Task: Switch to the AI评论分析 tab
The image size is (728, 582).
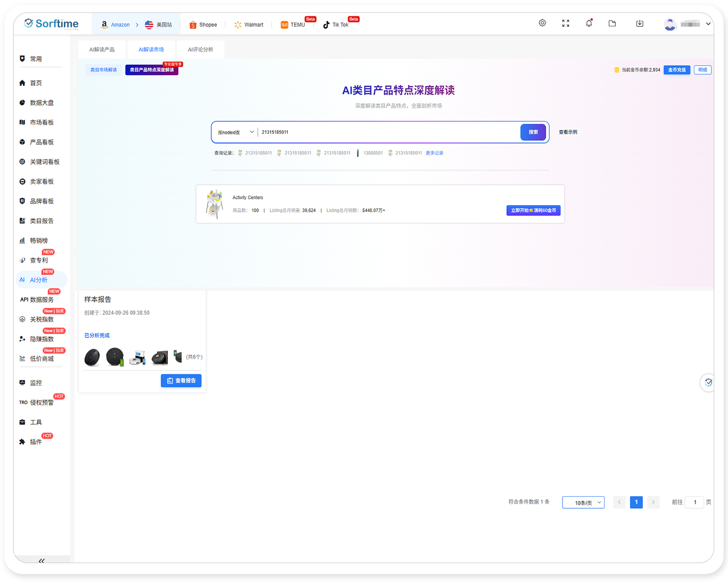Action: point(200,49)
